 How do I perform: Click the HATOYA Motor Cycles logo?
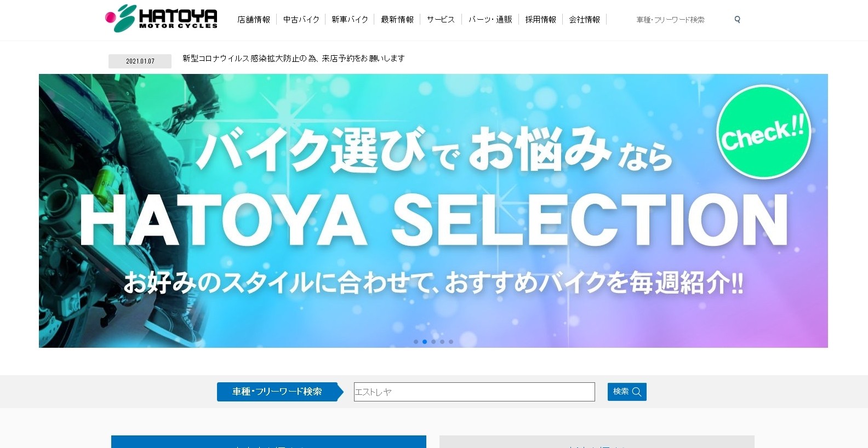[x=161, y=19]
